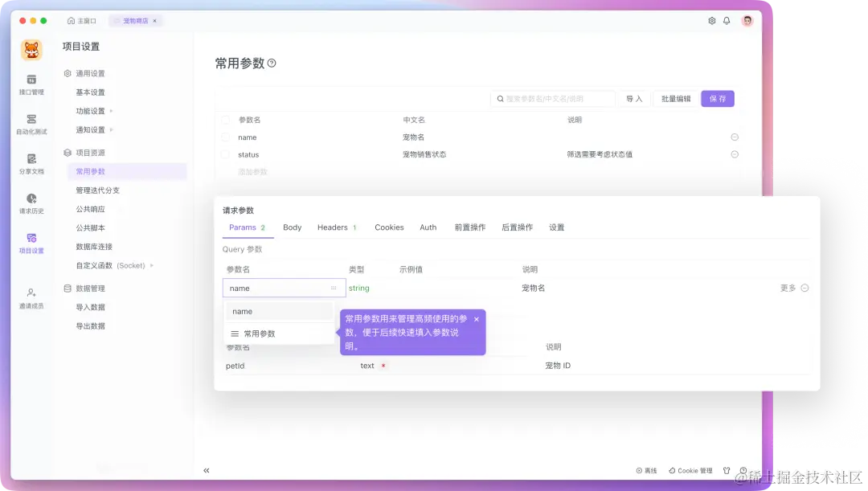Select the checkbox for the name parameter row

(226, 137)
